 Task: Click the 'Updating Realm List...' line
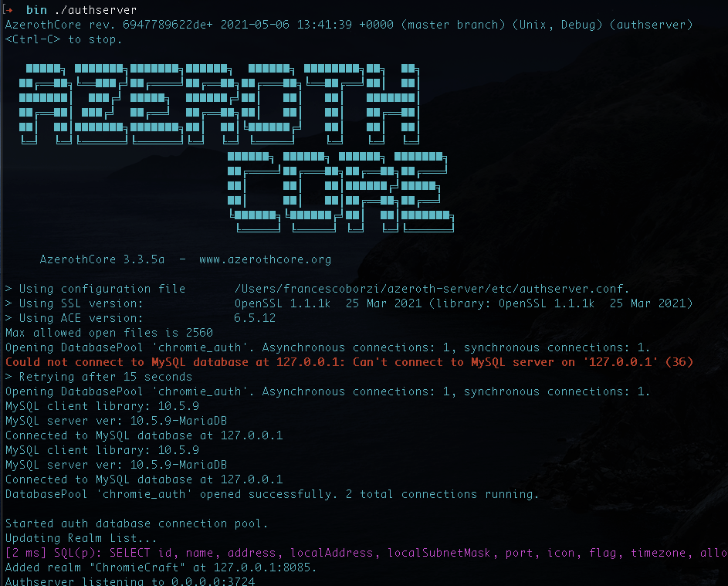[x=81, y=539]
